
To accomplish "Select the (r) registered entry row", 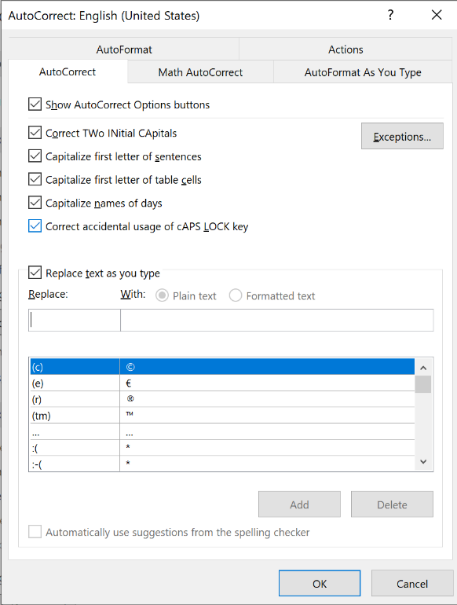I will point(222,399).
